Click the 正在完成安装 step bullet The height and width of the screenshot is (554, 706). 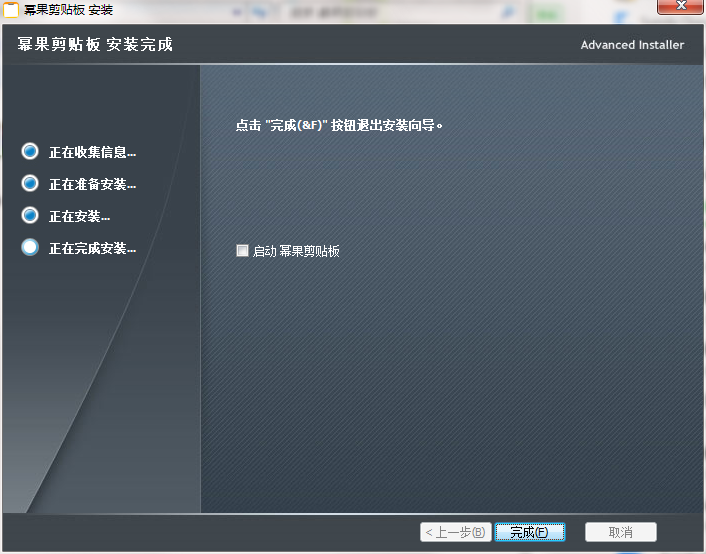(x=30, y=248)
